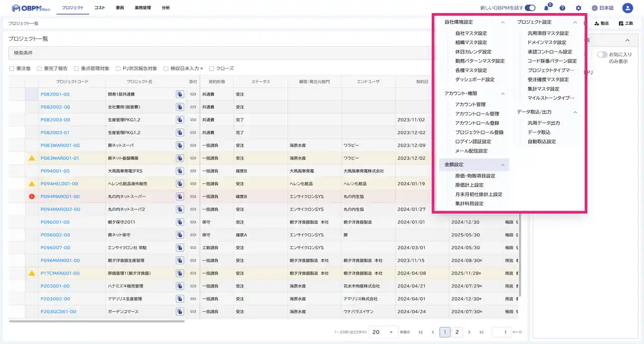Click the page number input field
The height and width of the screenshot is (344, 644).
pos(501,332)
